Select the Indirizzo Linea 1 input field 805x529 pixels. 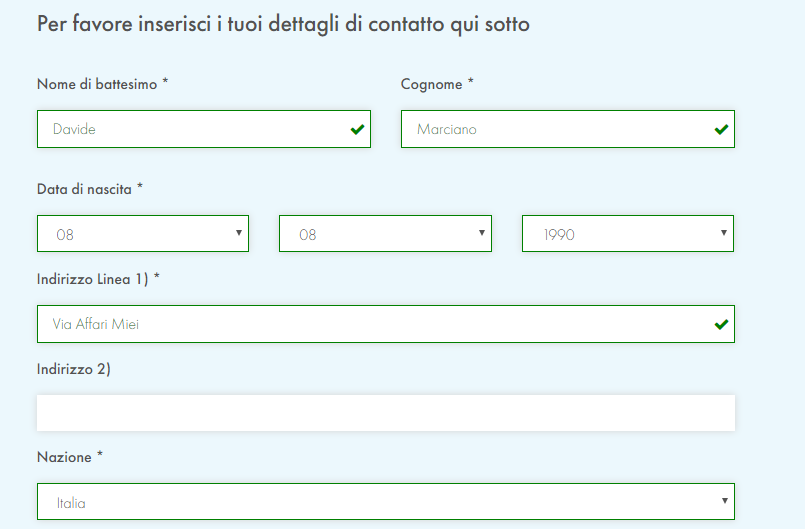(x=375, y=324)
